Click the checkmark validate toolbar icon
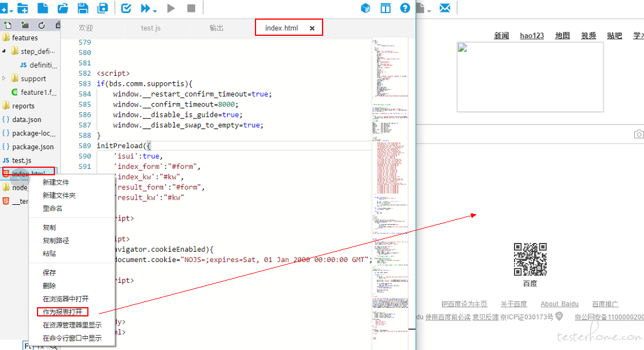This screenshot has width=644, height=350. point(126,8)
